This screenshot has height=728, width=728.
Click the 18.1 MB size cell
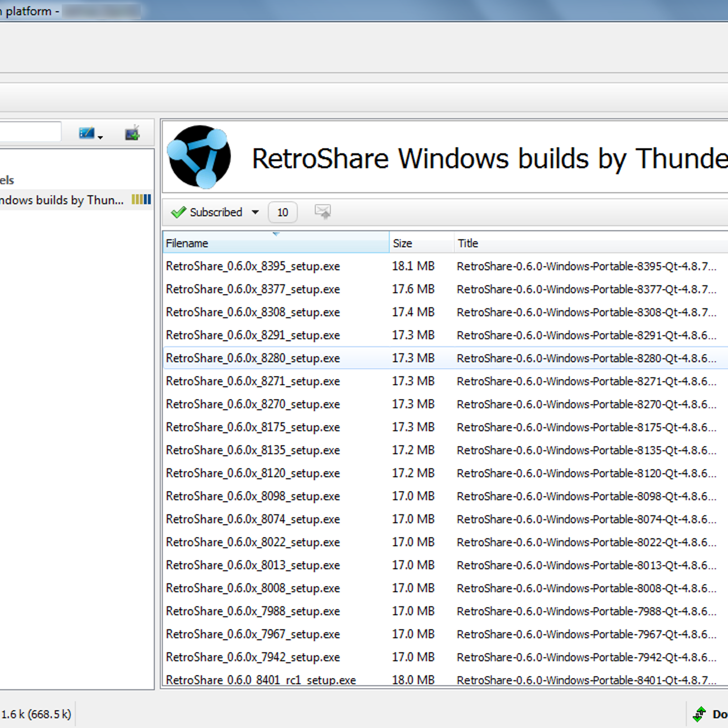pos(413,266)
